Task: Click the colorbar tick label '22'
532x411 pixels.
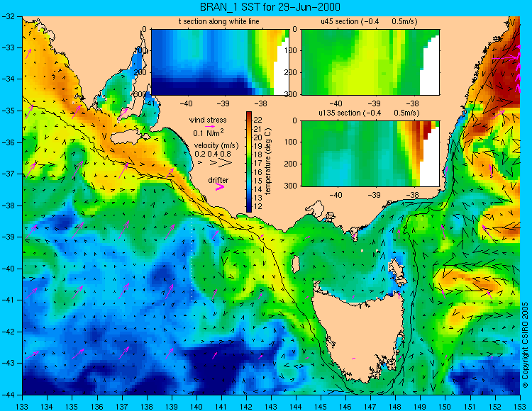Action: tap(258, 120)
